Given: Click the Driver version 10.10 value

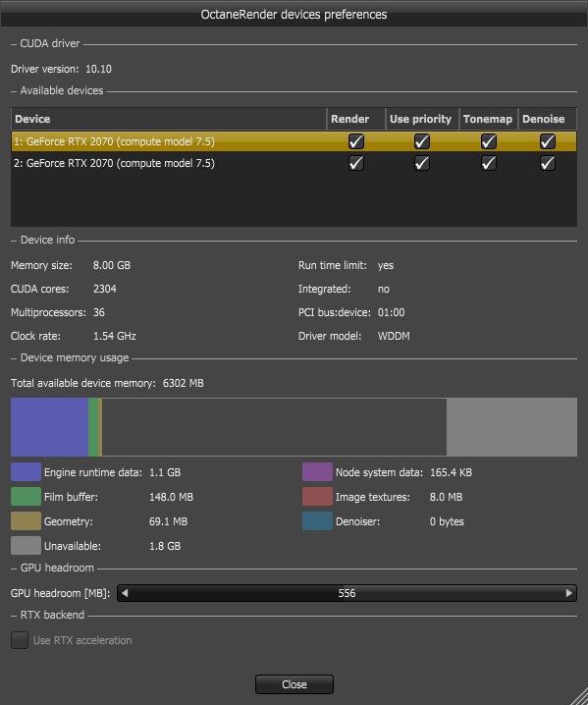Looking at the screenshot, I should coord(98,69).
